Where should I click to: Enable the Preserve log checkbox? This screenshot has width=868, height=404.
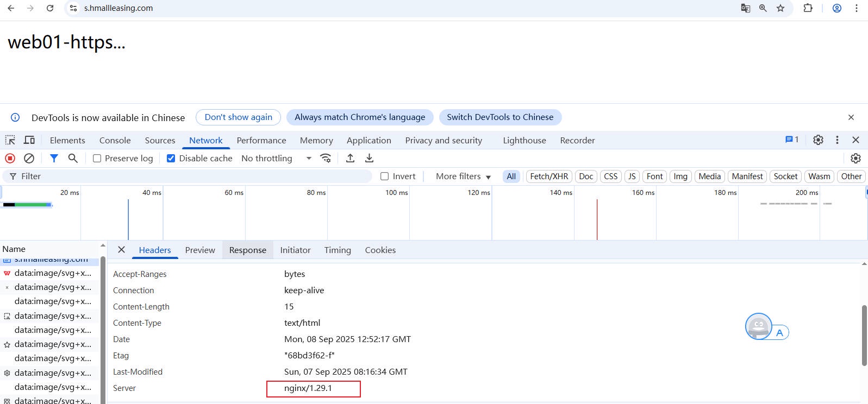(97, 159)
